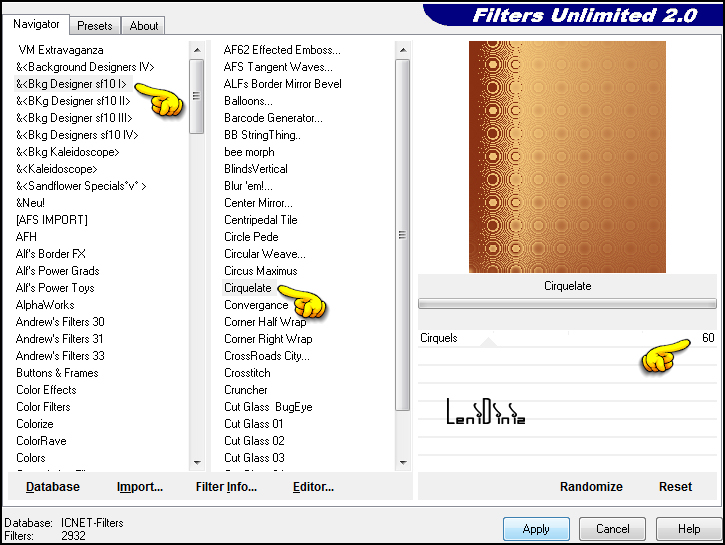Select VM Extravaganza filter category
This screenshot has height=545, width=725.
[60, 50]
